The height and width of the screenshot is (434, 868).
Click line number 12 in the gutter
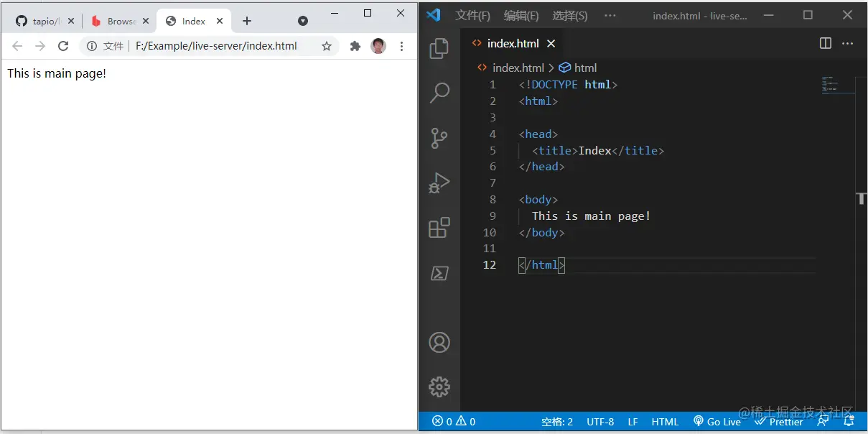point(489,264)
